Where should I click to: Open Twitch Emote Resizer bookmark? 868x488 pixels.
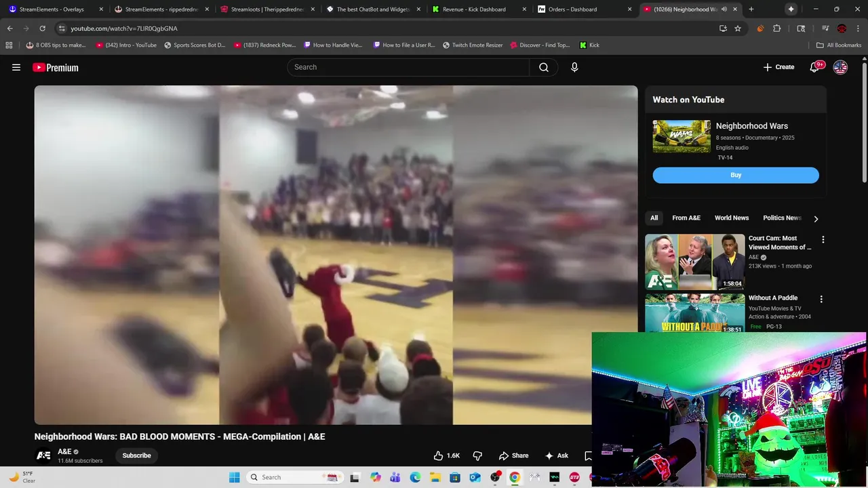(x=473, y=45)
